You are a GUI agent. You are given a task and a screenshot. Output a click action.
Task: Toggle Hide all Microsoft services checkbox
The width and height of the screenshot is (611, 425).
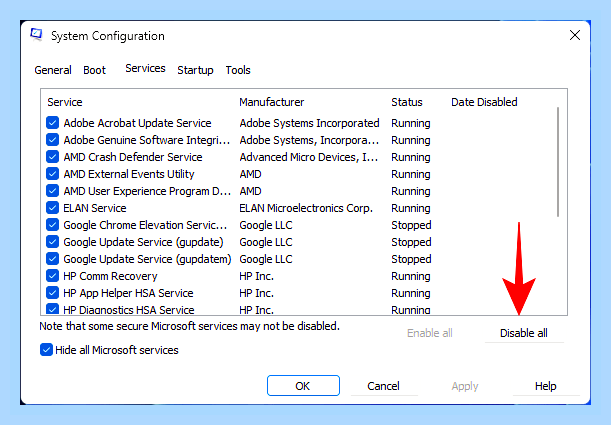pyautogui.click(x=46, y=349)
